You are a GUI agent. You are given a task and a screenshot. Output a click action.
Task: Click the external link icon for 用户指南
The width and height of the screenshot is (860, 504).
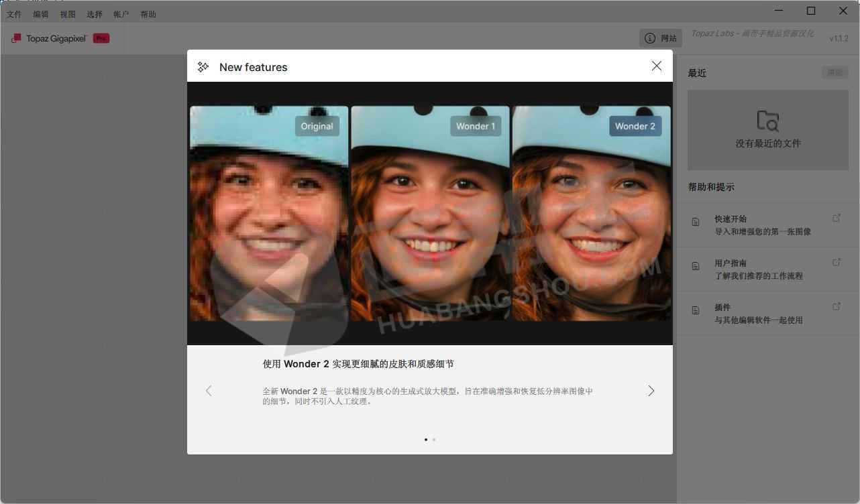(837, 262)
